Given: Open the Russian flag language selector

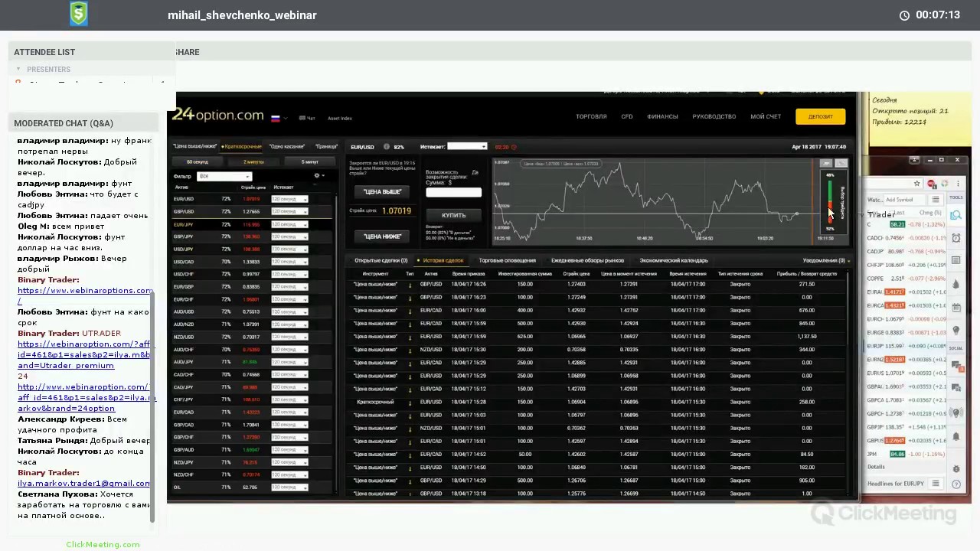Looking at the screenshot, I should click(x=277, y=118).
